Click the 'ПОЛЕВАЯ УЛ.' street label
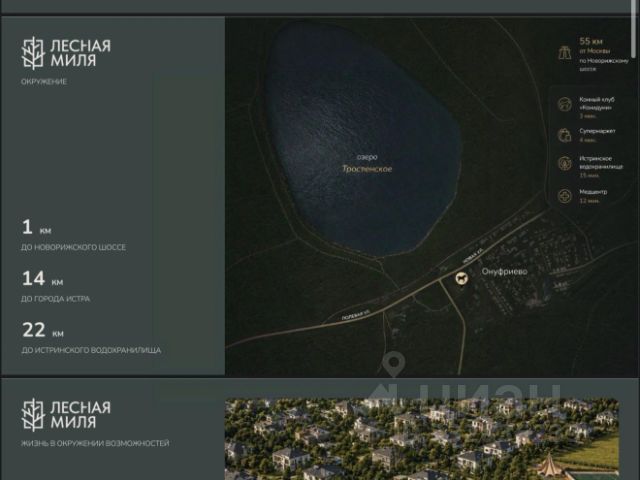The width and height of the screenshot is (640, 480). coord(355,314)
